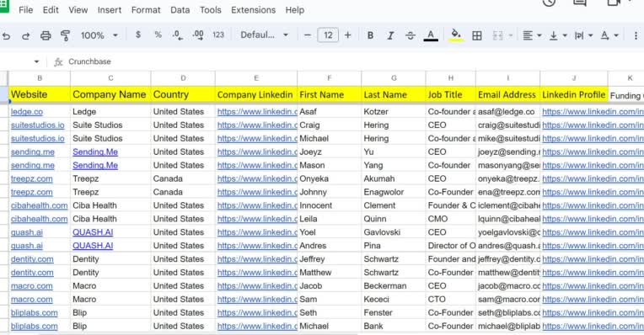Image resolution: width=644 pixels, height=335 pixels.
Task: Decrease decimal places icon
Action: click(x=177, y=35)
